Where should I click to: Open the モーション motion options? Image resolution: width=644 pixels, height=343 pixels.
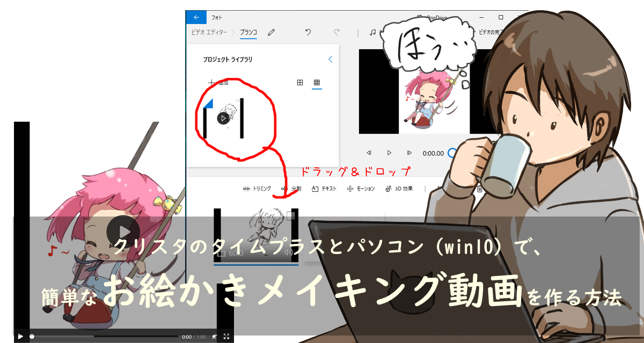(361, 189)
